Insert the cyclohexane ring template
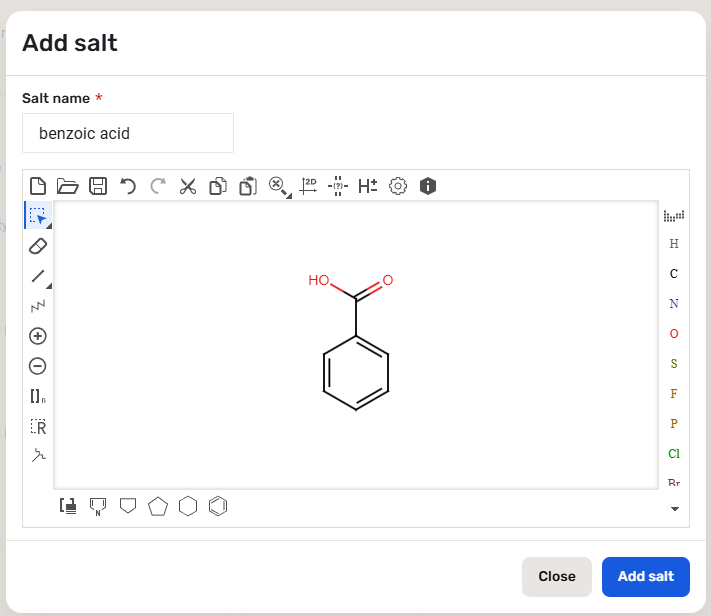 coord(188,506)
